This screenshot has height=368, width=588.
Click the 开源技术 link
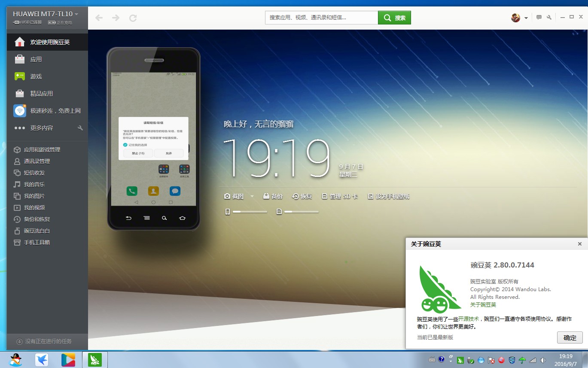pyautogui.click(x=469, y=319)
